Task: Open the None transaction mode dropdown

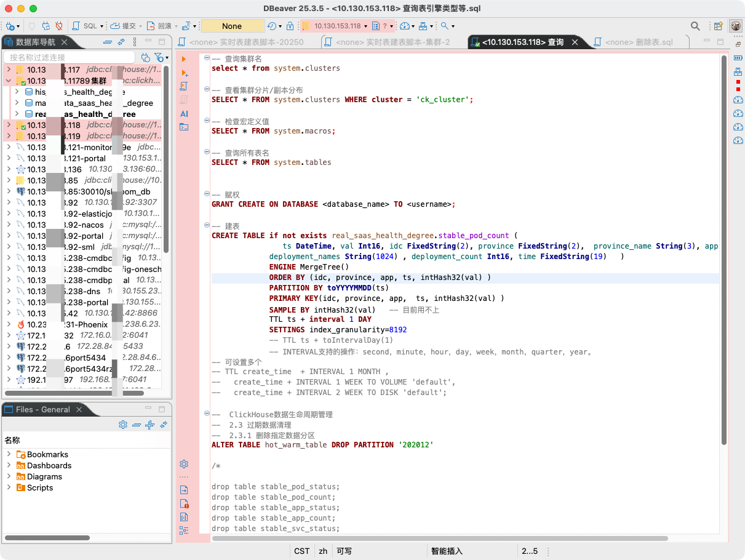Action: [x=232, y=26]
